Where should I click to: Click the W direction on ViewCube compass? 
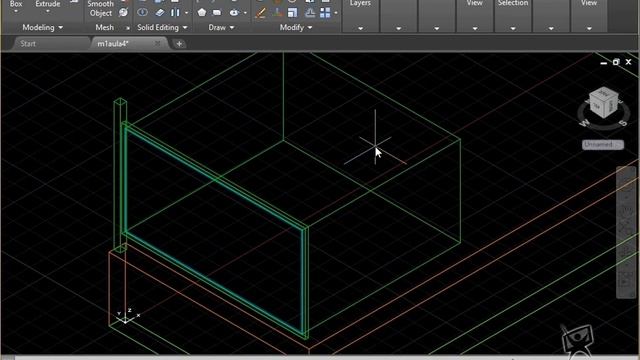pos(585,122)
